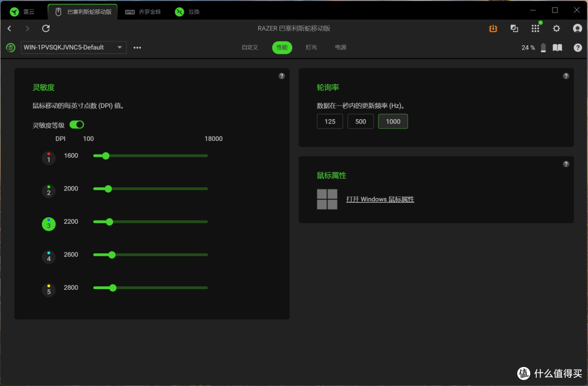Click the orange download update icon

point(493,28)
